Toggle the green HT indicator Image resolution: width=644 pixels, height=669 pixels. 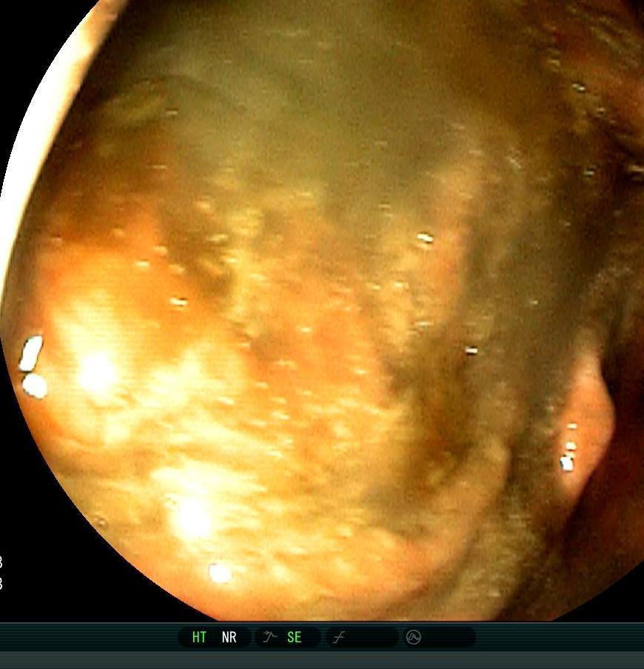(199, 637)
